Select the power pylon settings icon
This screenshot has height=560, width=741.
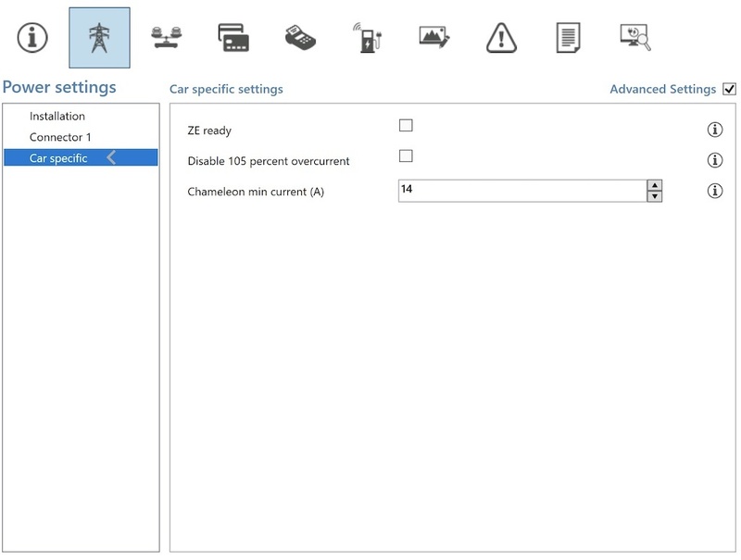(99, 38)
